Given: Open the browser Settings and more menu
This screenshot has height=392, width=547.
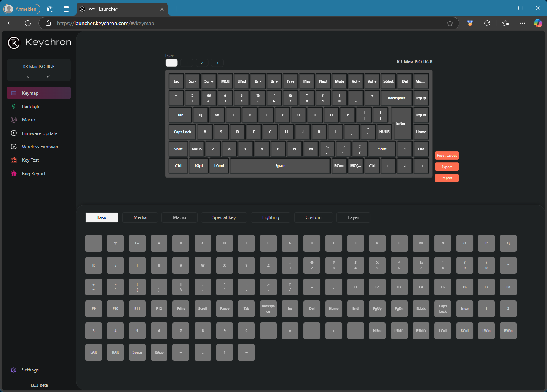Looking at the screenshot, I should click(x=522, y=23).
